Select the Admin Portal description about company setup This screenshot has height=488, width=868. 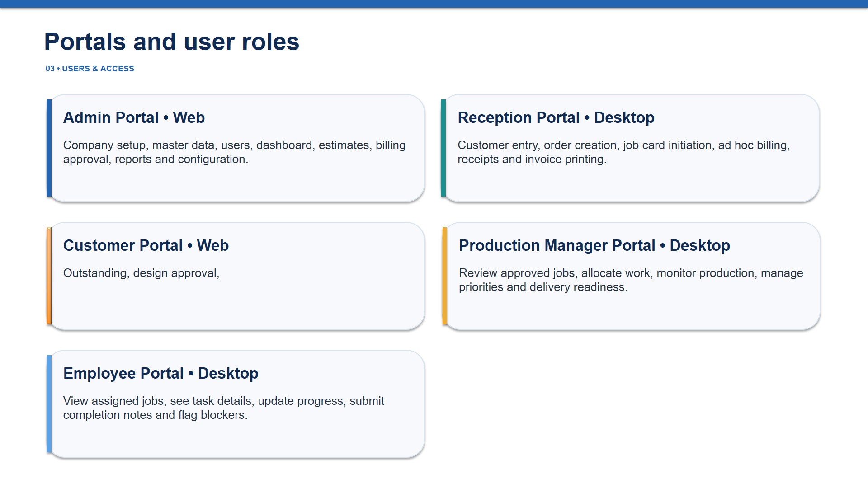pyautogui.click(x=234, y=152)
